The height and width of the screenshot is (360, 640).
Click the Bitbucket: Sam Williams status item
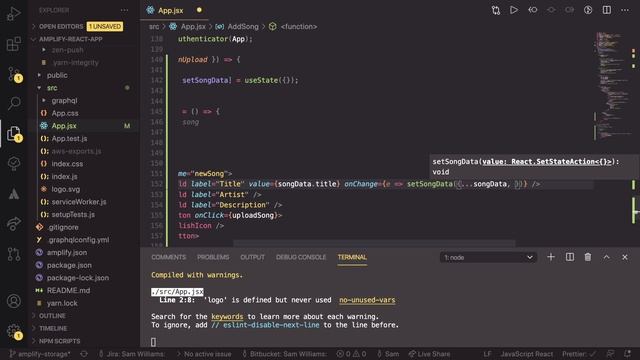tap(284, 354)
